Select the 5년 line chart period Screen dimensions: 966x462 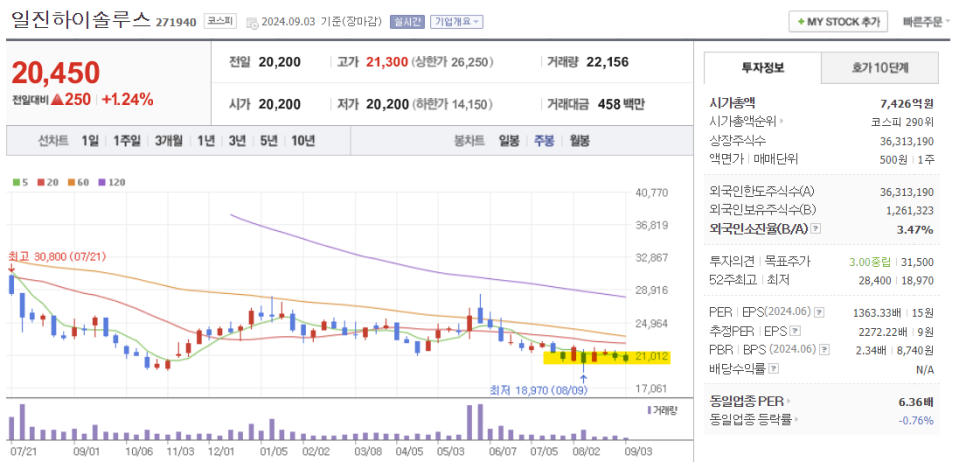pyautogui.click(x=268, y=140)
